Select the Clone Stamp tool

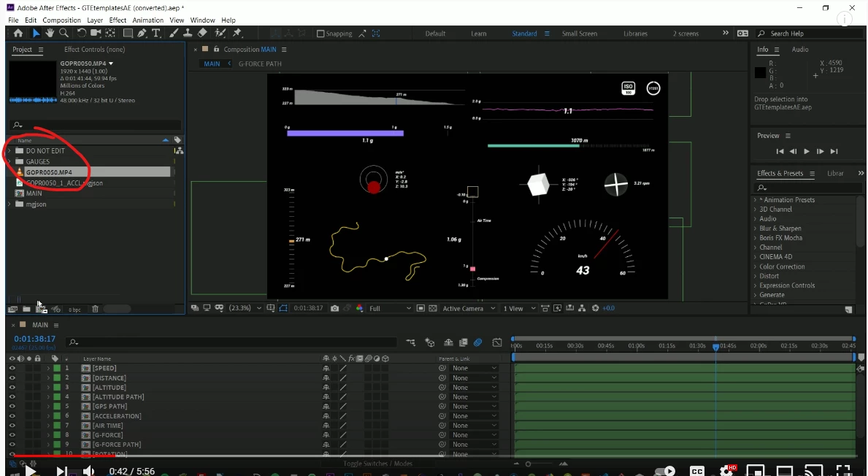(188, 33)
